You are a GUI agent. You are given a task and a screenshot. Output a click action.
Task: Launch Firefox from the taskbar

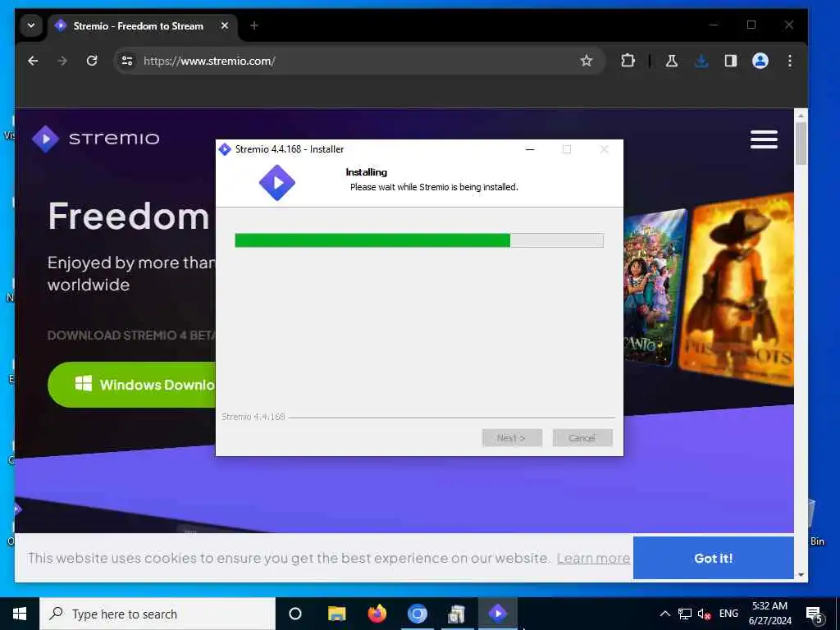point(377,614)
